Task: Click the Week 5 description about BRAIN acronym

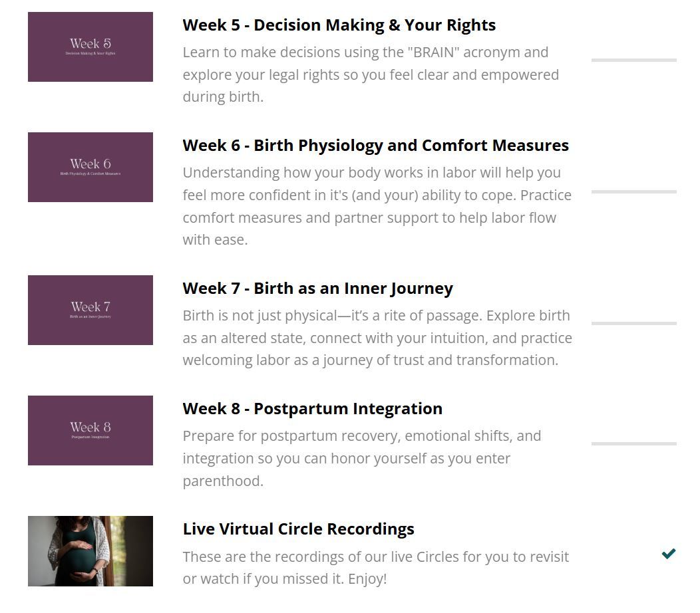Action: [370, 74]
